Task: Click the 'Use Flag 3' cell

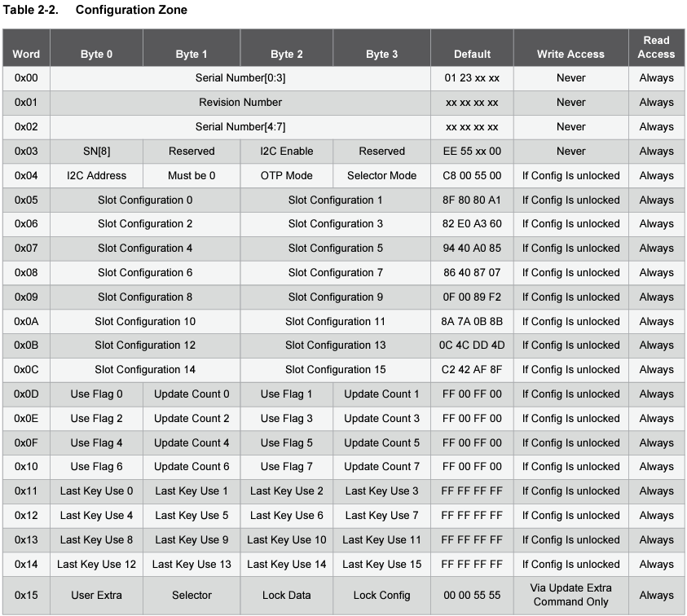Action: (287, 419)
